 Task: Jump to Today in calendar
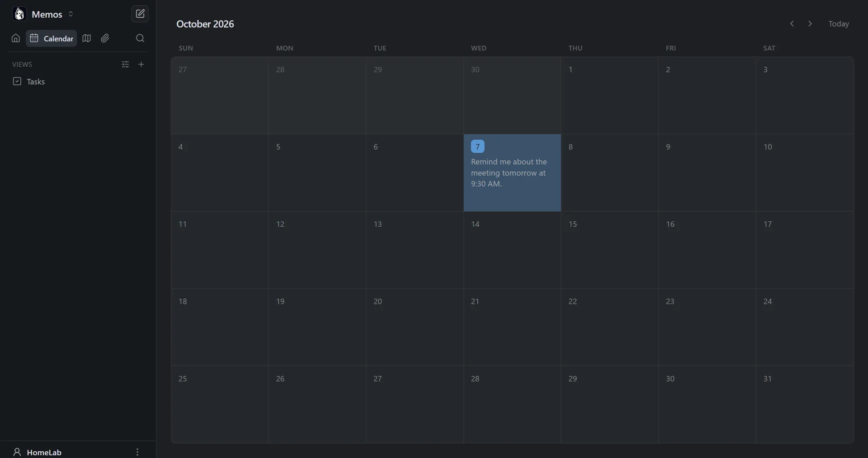(839, 23)
